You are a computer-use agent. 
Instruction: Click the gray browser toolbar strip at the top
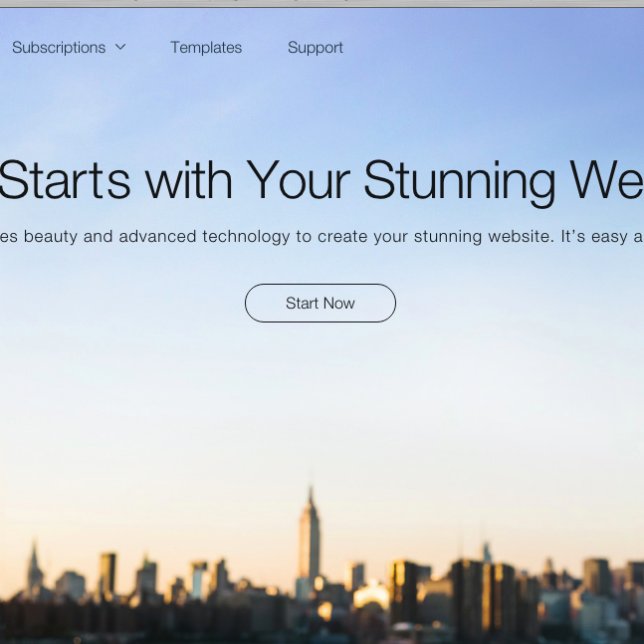322,4
